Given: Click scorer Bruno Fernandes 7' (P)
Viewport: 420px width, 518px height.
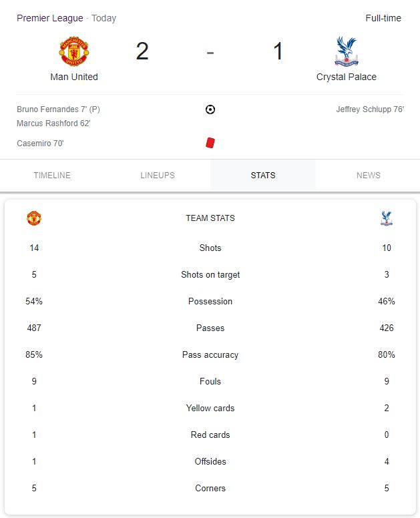Looking at the screenshot, I should coord(58,109).
